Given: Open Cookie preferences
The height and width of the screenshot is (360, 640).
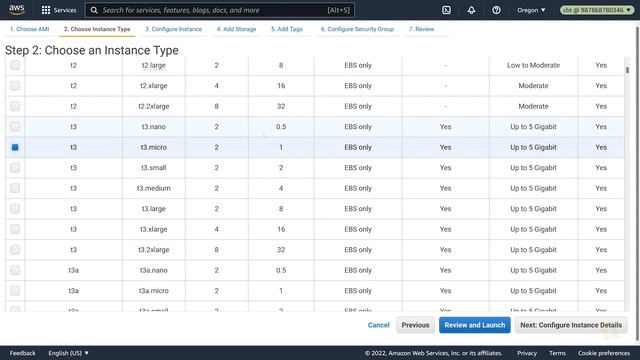Looking at the screenshot, I should [x=604, y=353].
